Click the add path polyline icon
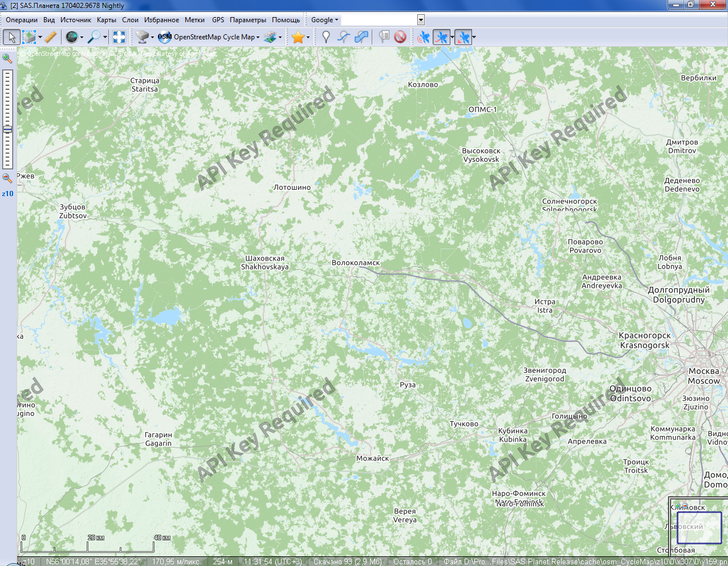Image resolution: width=728 pixels, height=566 pixels. 343,37
